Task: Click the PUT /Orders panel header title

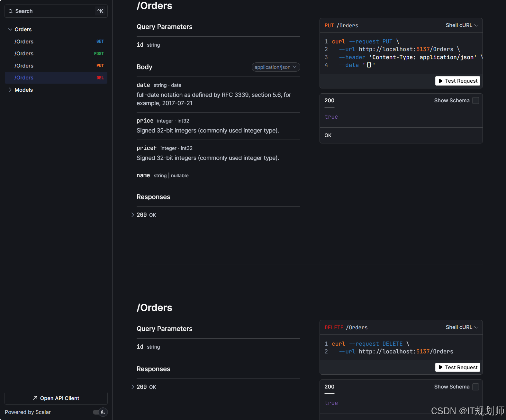Action: click(x=341, y=25)
